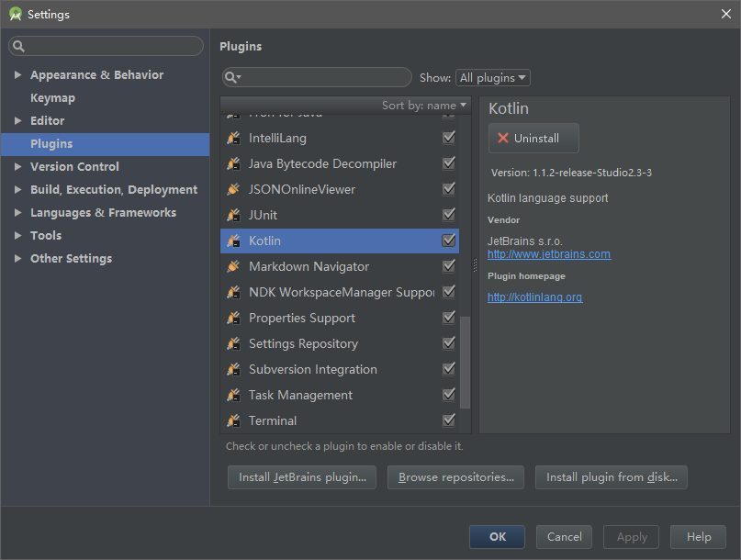741x560 pixels.
Task: Select Keymap in the settings sidebar
Action: 52,98
